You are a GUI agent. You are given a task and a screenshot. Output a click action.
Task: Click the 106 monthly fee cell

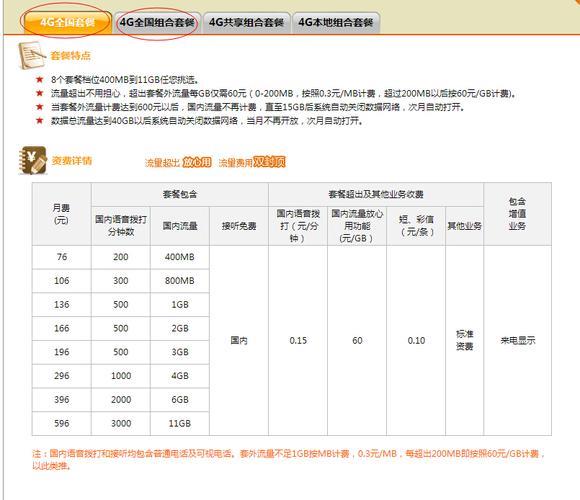click(61, 281)
